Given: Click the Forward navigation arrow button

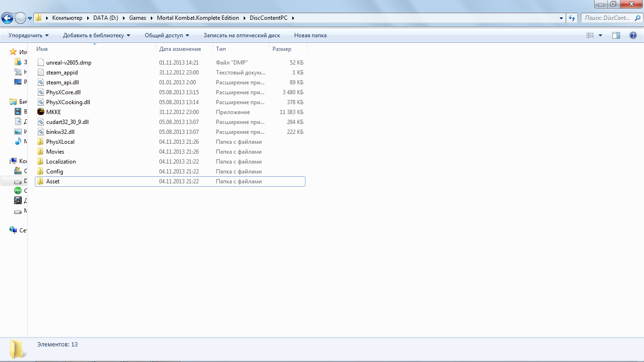Looking at the screenshot, I should (20, 18).
